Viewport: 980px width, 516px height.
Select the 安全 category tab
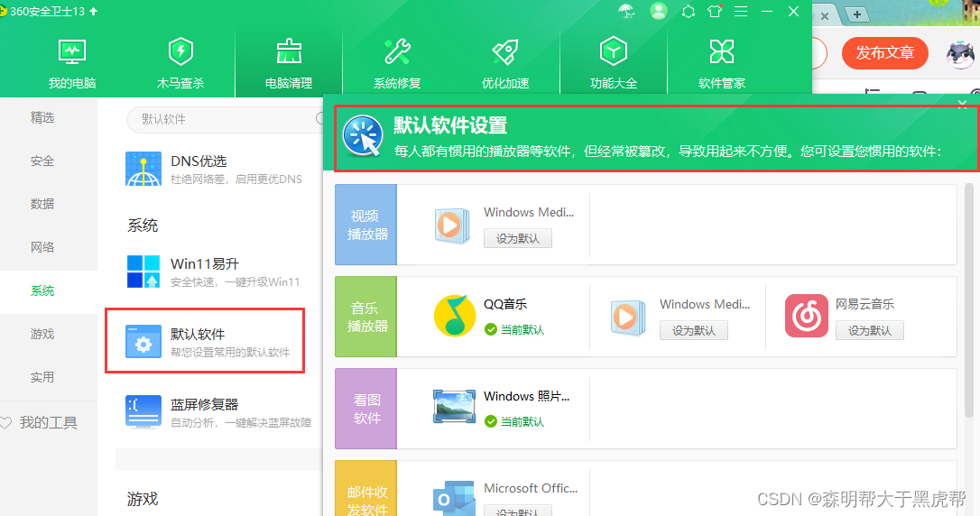(x=42, y=161)
